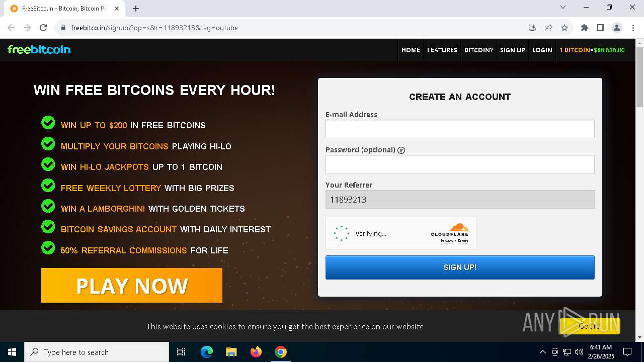Reload the page with the refresh icon
Screen dimensions: 644x362
pos(43,28)
